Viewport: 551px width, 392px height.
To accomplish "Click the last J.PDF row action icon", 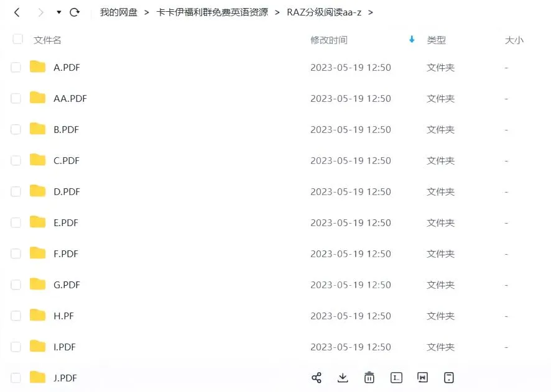I will (449, 378).
